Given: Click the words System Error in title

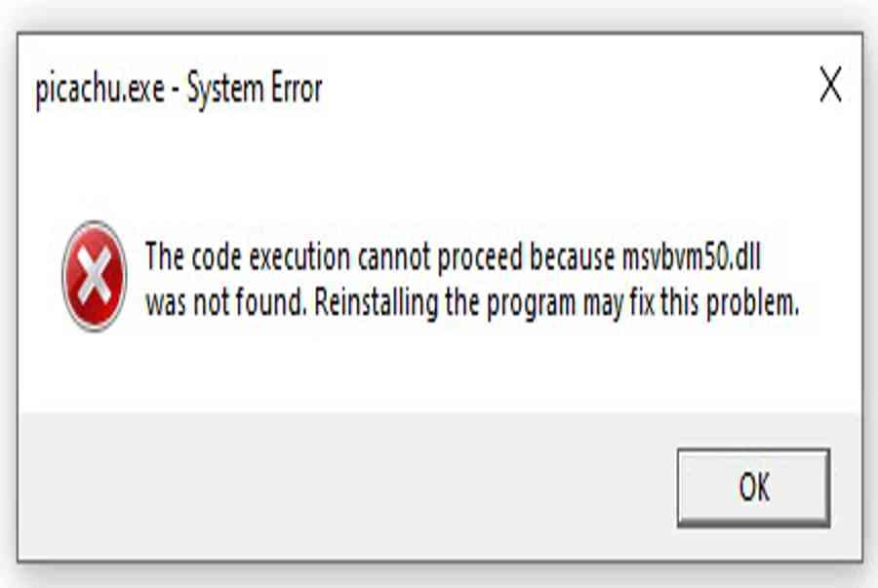Looking at the screenshot, I should point(255,89).
